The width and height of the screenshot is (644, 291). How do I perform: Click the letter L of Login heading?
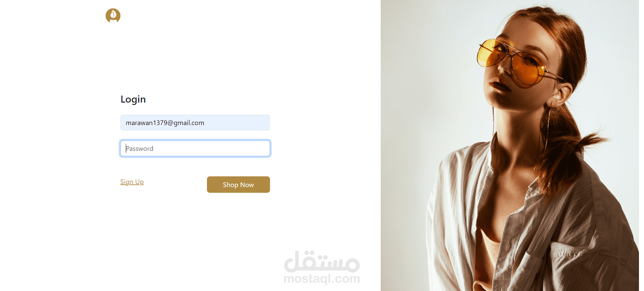(x=123, y=99)
